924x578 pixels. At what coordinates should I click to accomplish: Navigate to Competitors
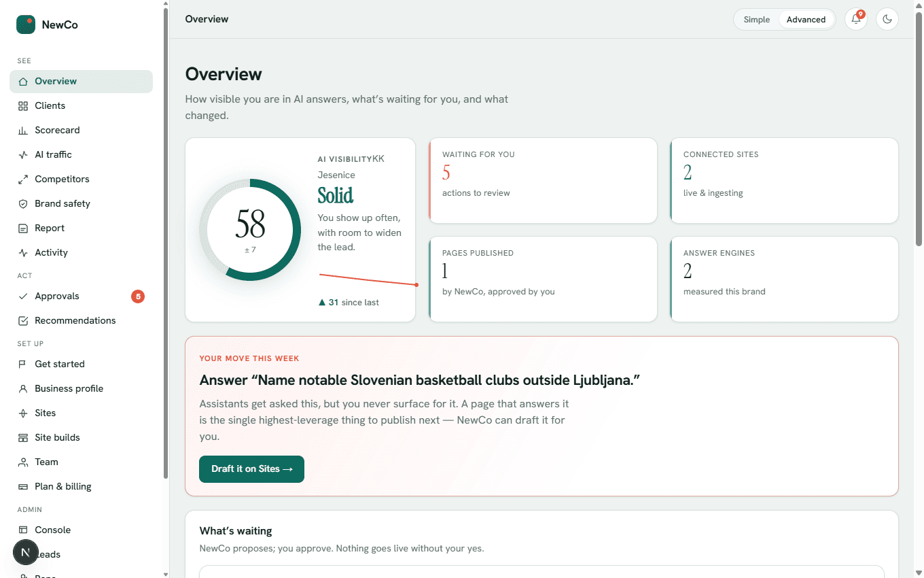pos(81,180)
